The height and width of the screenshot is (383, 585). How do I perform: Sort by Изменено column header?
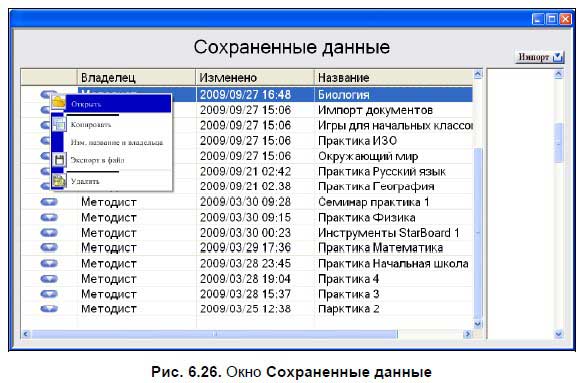pyautogui.click(x=255, y=78)
